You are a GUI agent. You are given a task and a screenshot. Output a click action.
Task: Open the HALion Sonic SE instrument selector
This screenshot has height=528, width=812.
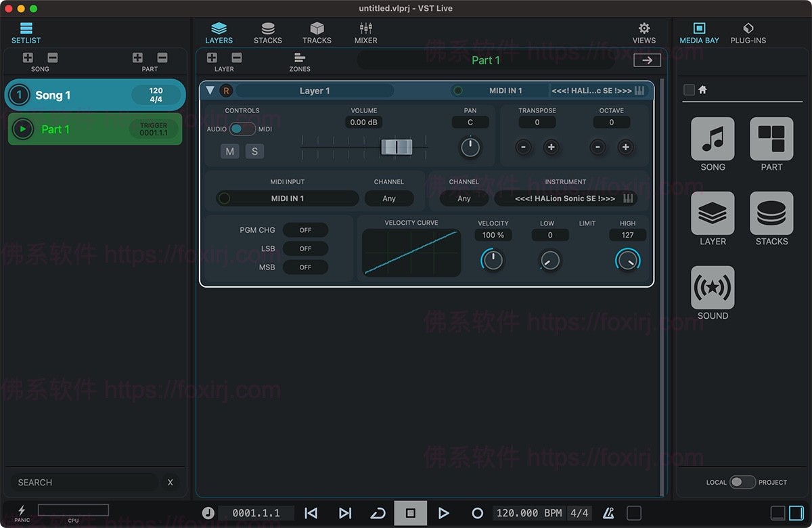click(x=566, y=198)
